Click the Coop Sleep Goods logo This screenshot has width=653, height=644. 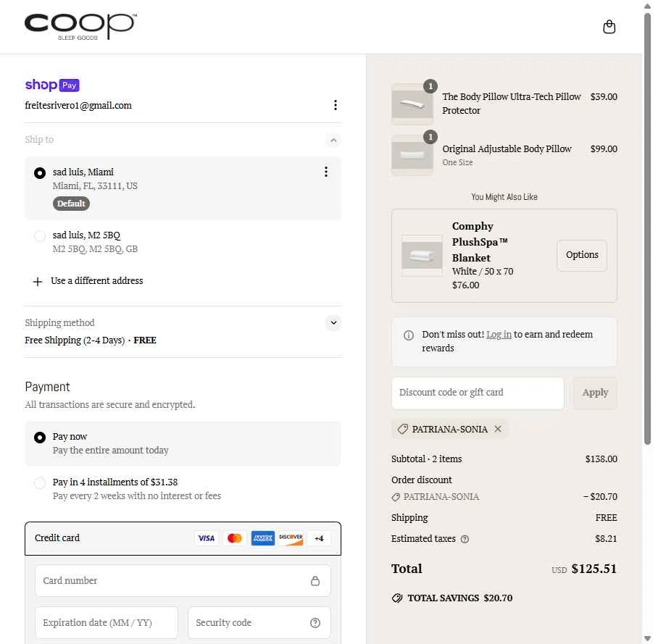point(80,26)
